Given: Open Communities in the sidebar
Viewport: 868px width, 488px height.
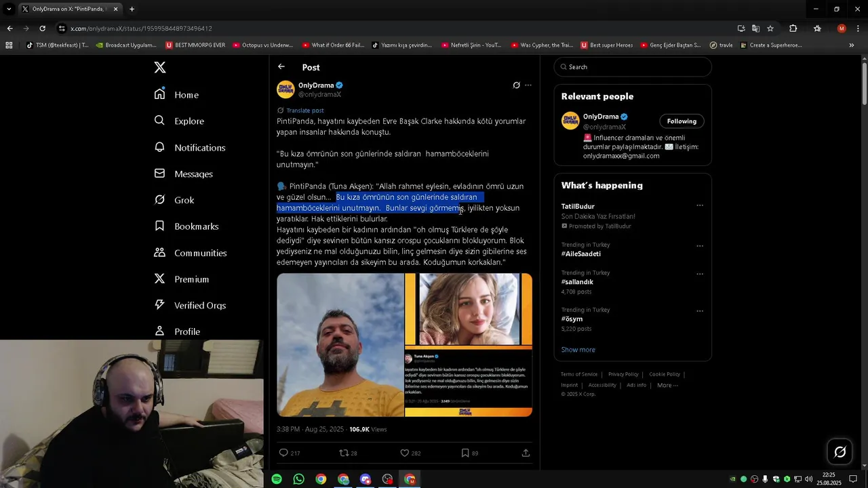Looking at the screenshot, I should click(191, 253).
